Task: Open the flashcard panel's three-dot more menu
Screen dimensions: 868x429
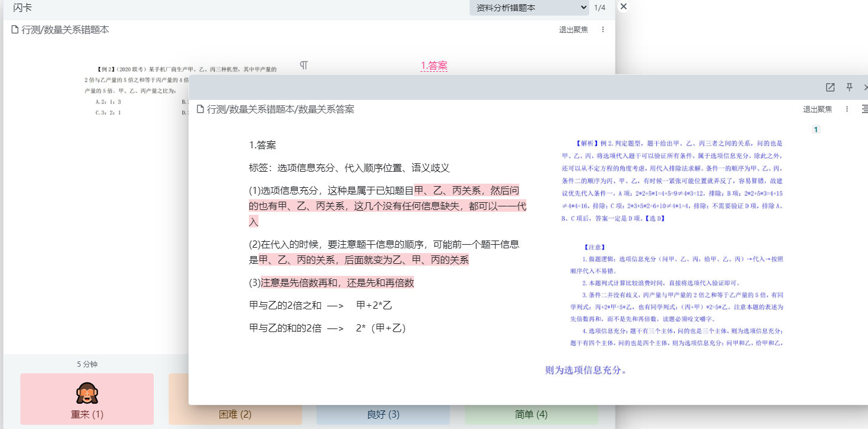Action: point(602,29)
